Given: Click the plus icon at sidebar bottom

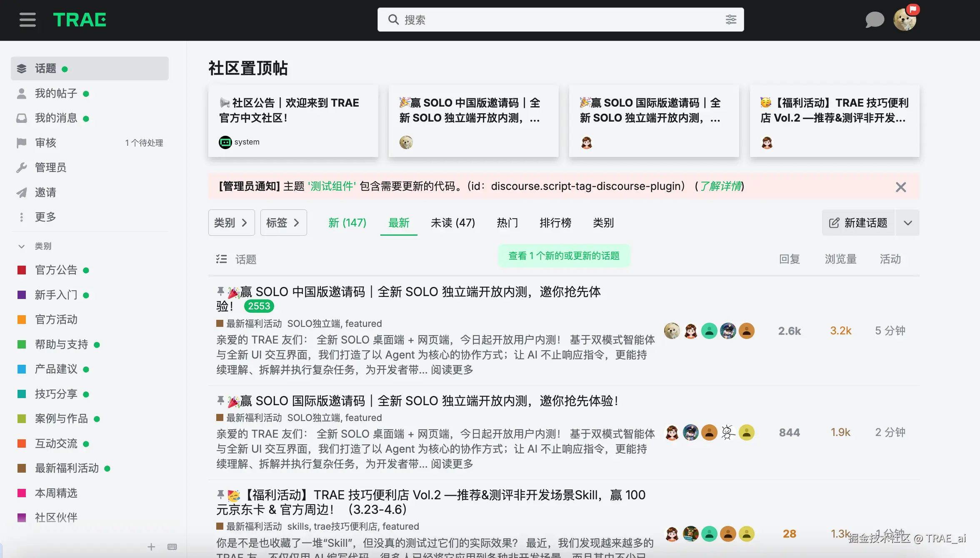Looking at the screenshot, I should pos(151,547).
